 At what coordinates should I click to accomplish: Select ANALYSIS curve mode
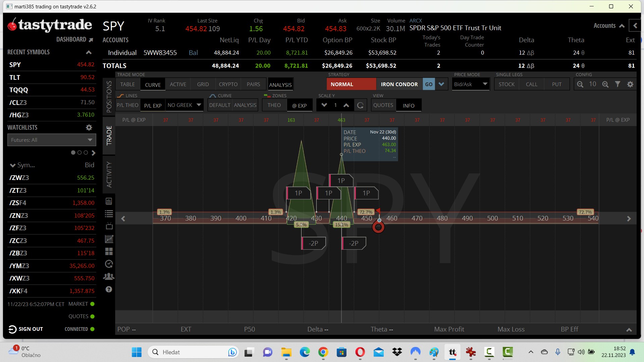tap(245, 105)
